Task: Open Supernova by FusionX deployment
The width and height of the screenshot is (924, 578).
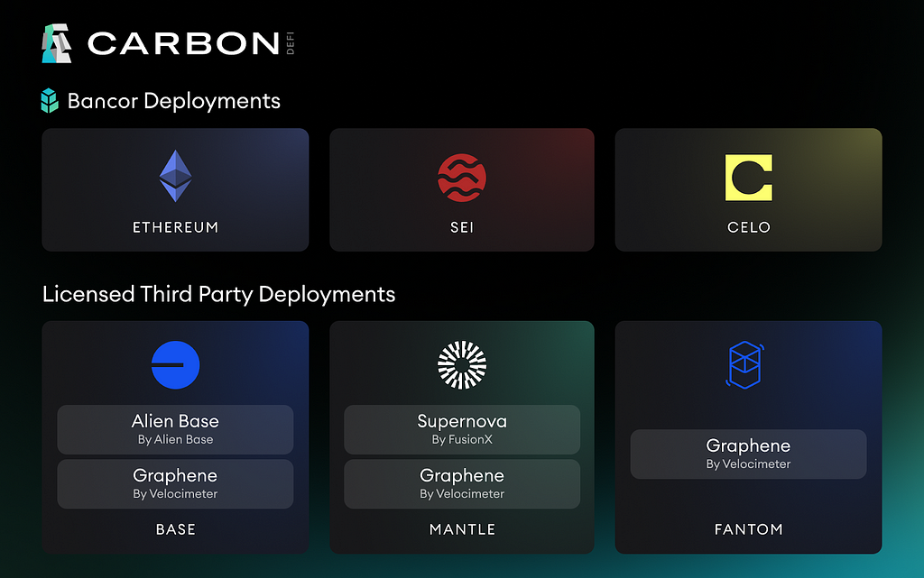Action: [462, 429]
